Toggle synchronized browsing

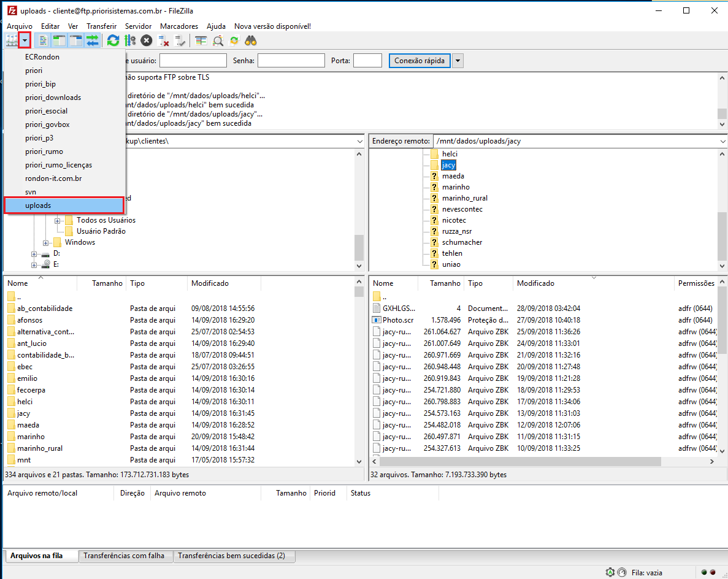pyautogui.click(x=234, y=41)
